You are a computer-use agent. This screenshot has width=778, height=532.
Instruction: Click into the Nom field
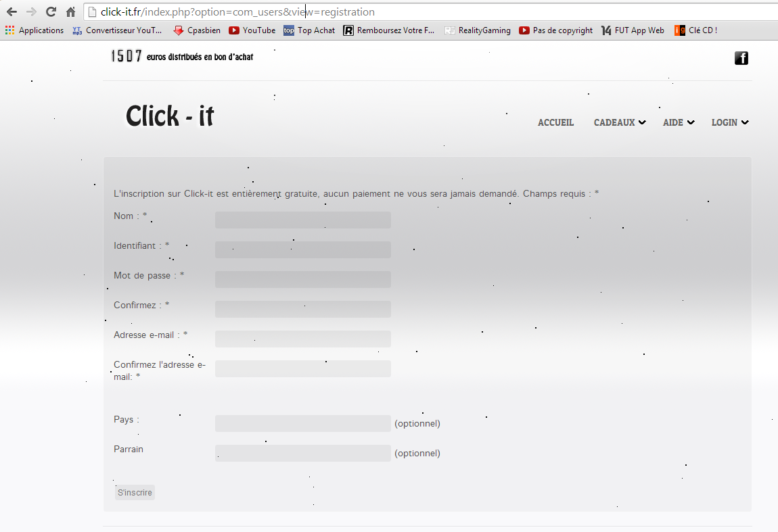[302, 220]
